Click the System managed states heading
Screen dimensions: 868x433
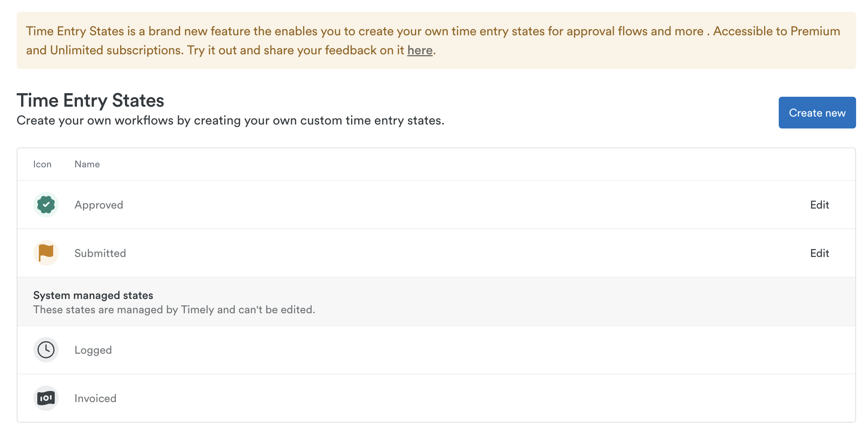coord(93,295)
